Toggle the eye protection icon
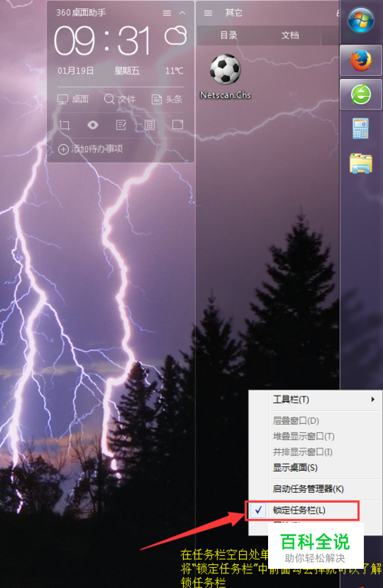The height and width of the screenshot is (588, 383). (93, 125)
